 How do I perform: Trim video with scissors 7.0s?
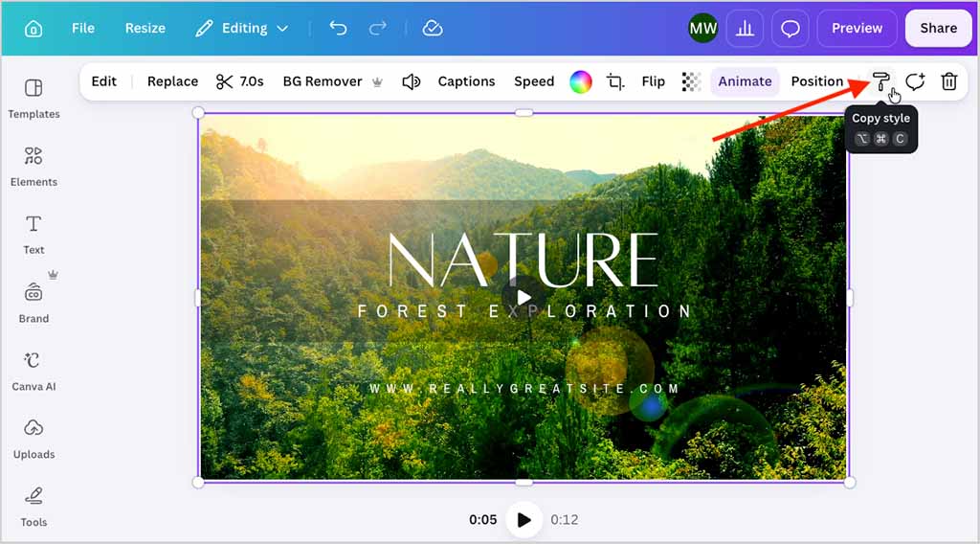pos(240,81)
